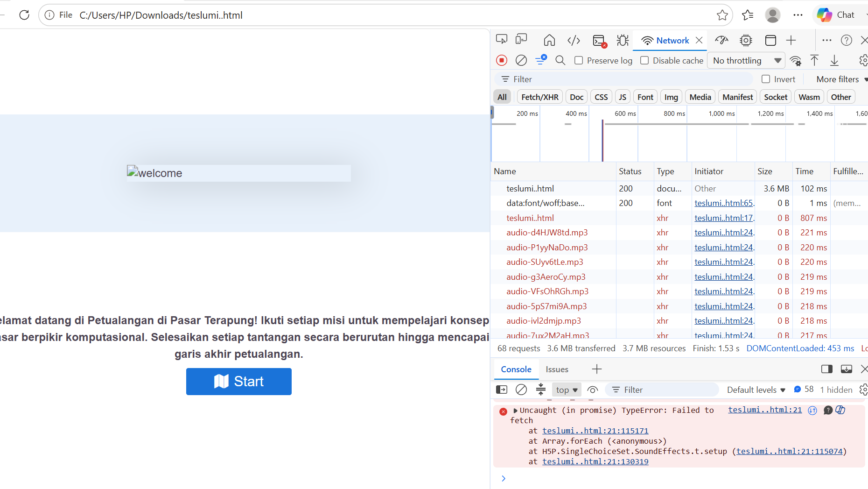Select the All request type filter
This screenshot has height=489, width=868.
pyautogui.click(x=502, y=97)
